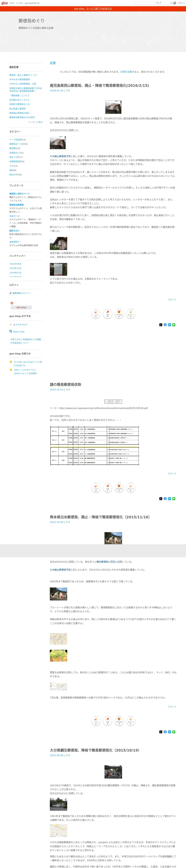Open bookmark ちきページ
The height and width of the screenshot is (868, 186).
click(14, 216)
